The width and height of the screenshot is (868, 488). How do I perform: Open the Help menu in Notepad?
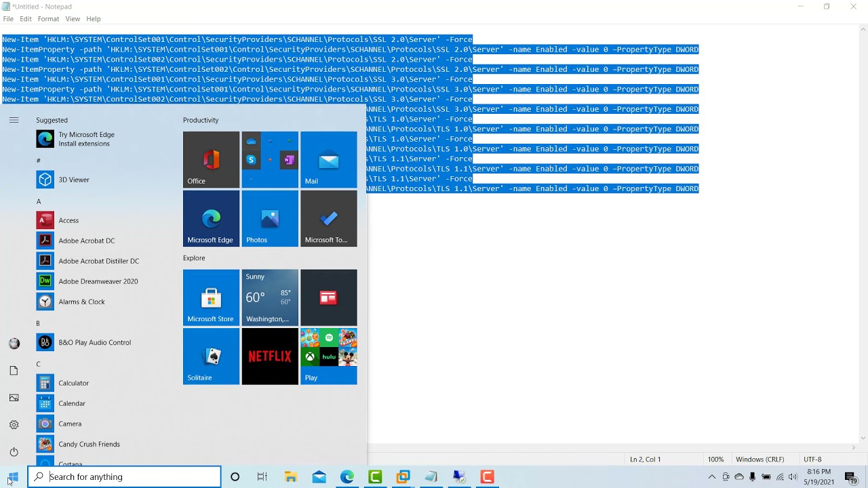94,19
